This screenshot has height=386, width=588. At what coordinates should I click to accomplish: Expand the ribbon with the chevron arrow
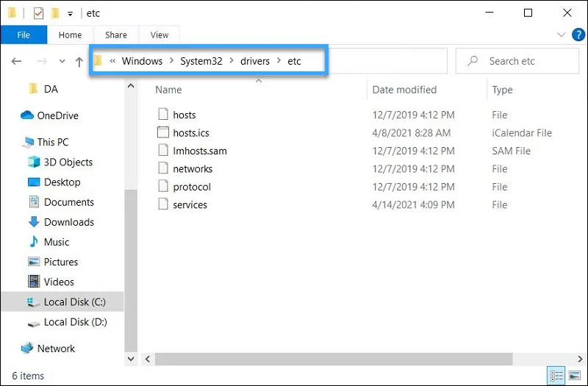point(561,35)
